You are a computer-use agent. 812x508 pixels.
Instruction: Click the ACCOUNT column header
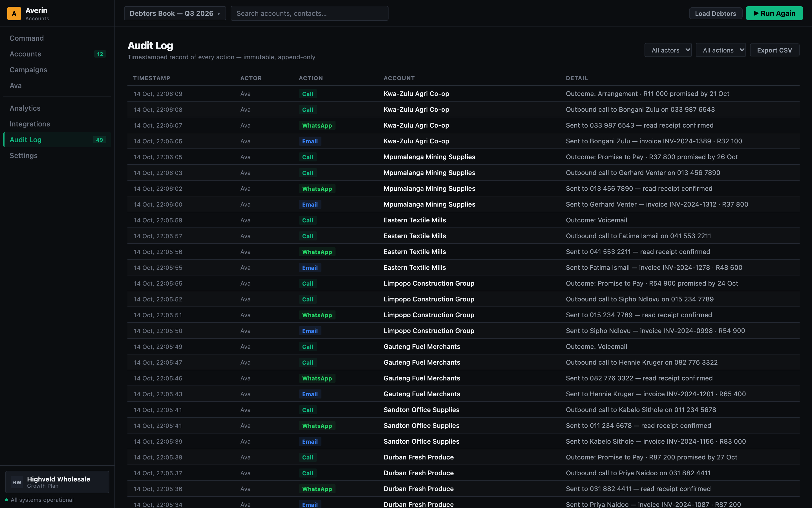coord(399,78)
